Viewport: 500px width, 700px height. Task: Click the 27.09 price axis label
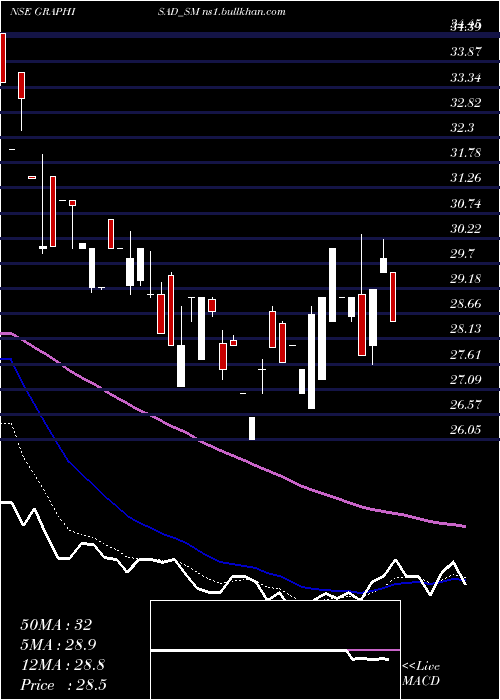466,380
